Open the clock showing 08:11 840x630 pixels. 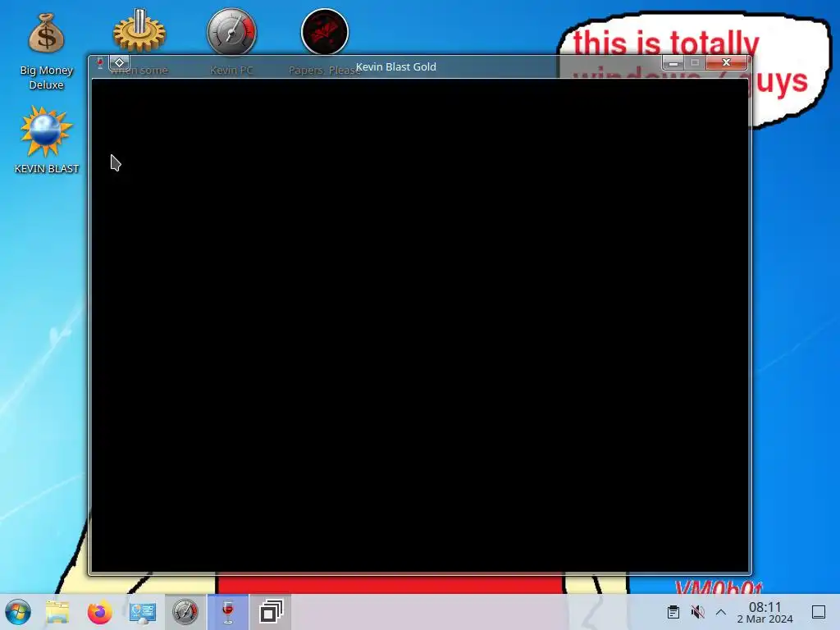click(x=765, y=612)
